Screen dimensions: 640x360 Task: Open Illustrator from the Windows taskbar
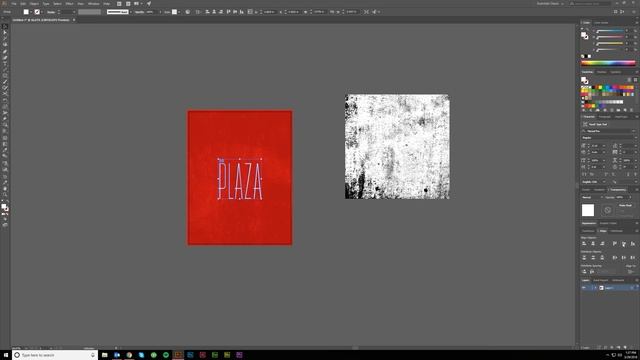coord(178,355)
